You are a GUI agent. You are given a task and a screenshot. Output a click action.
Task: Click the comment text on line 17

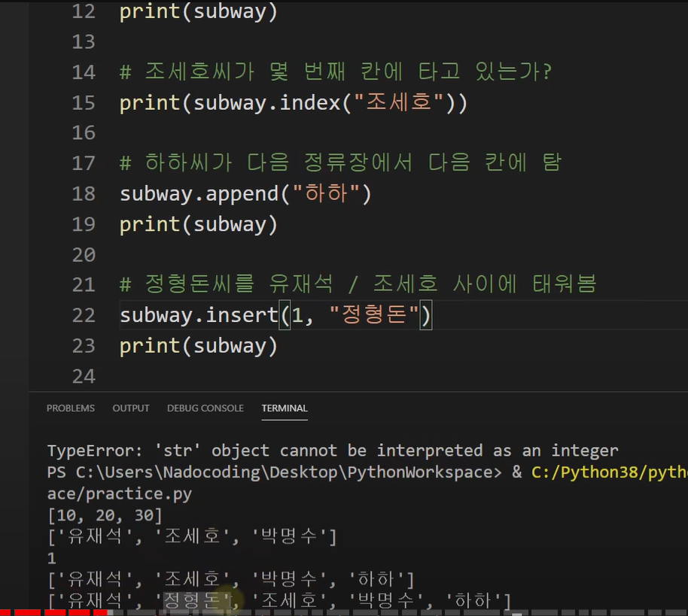click(x=340, y=163)
